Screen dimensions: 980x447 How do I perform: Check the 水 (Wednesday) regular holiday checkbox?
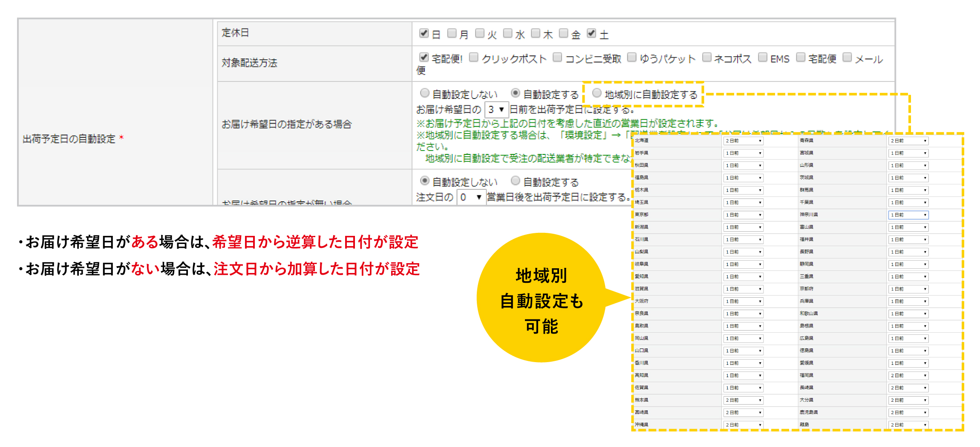pyautogui.click(x=507, y=33)
